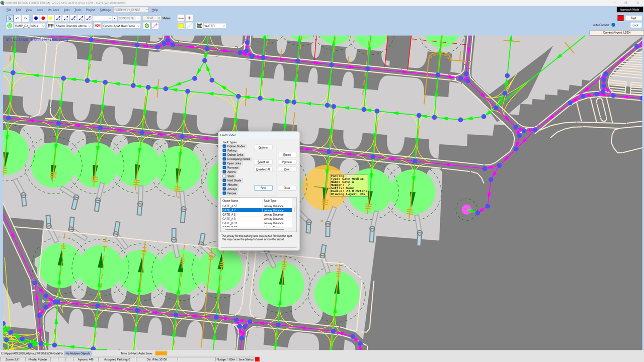Select the pointer/arrow tool in the toolbar

point(10,17)
